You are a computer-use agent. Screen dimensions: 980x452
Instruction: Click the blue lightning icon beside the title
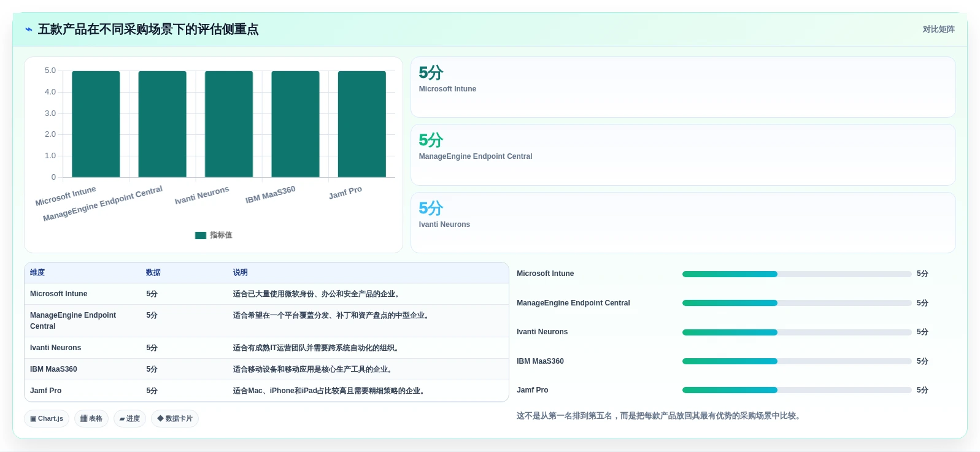[x=29, y=29]
